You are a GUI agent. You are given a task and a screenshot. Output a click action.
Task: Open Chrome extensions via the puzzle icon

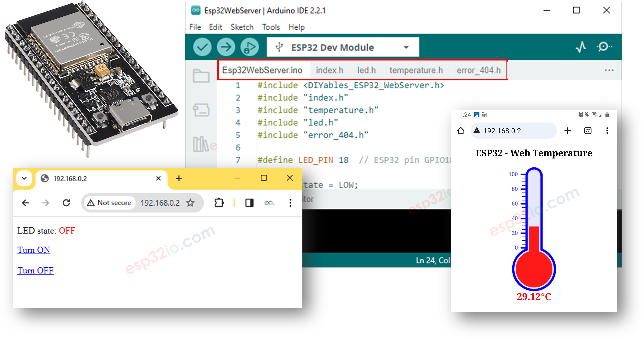220,203
